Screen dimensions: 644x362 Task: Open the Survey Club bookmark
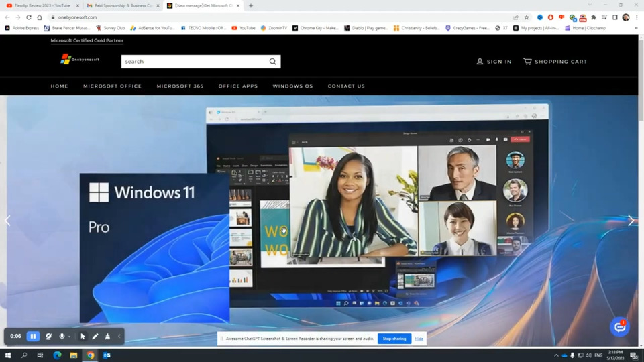click(x=110, y=28)
